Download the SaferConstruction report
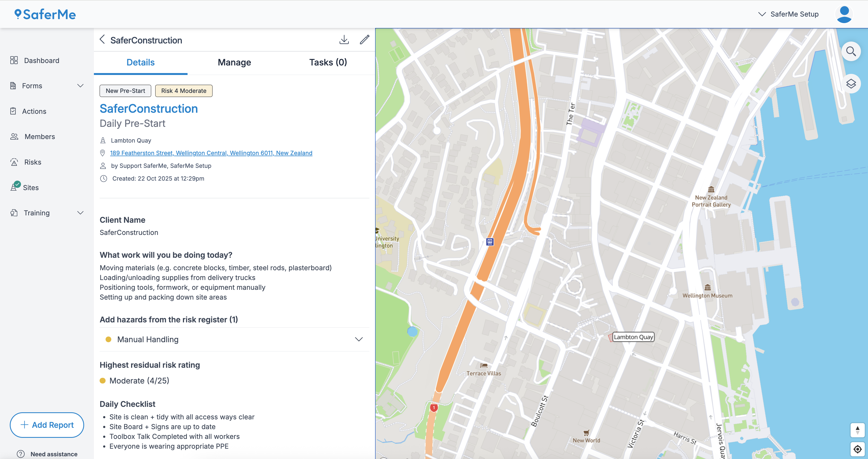 [x=344, y=39]
